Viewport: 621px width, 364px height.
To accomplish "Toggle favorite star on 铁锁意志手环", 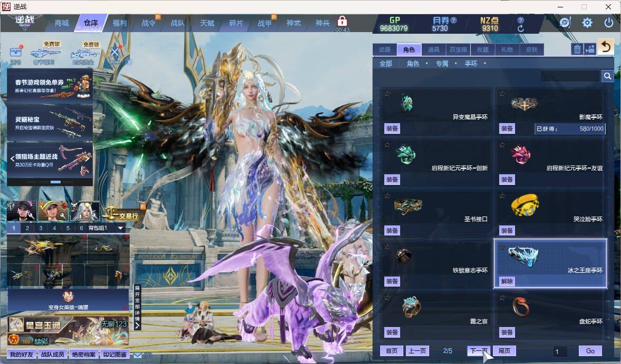I will (x=387, y=247).
